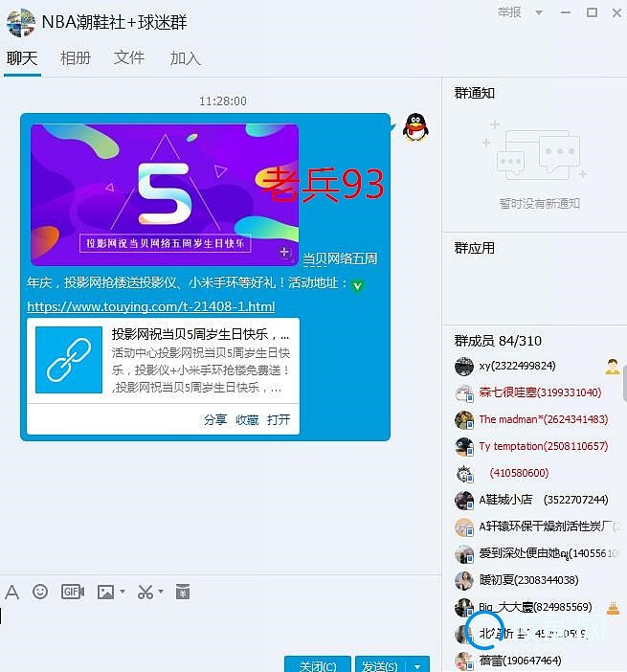Select member xy(2322499824)
The image size is (627, 672).
pyautogui.click(x=517, y=366)
